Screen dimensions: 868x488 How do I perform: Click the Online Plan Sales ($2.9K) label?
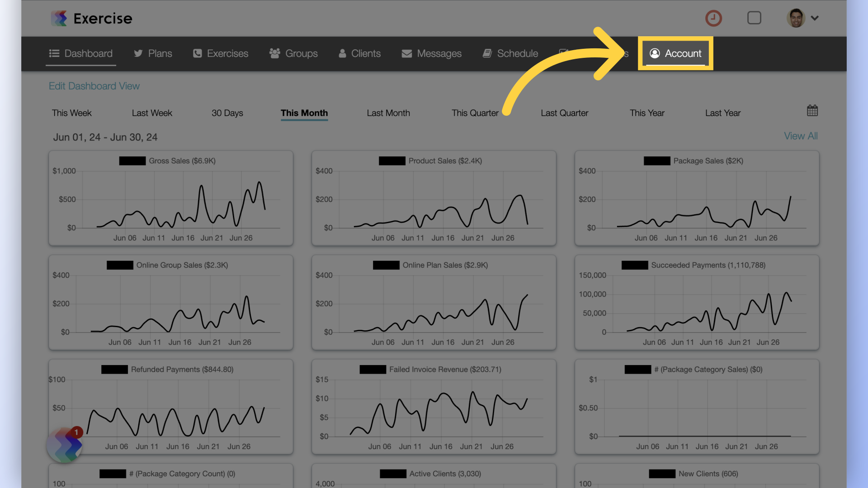pos(445,265)
